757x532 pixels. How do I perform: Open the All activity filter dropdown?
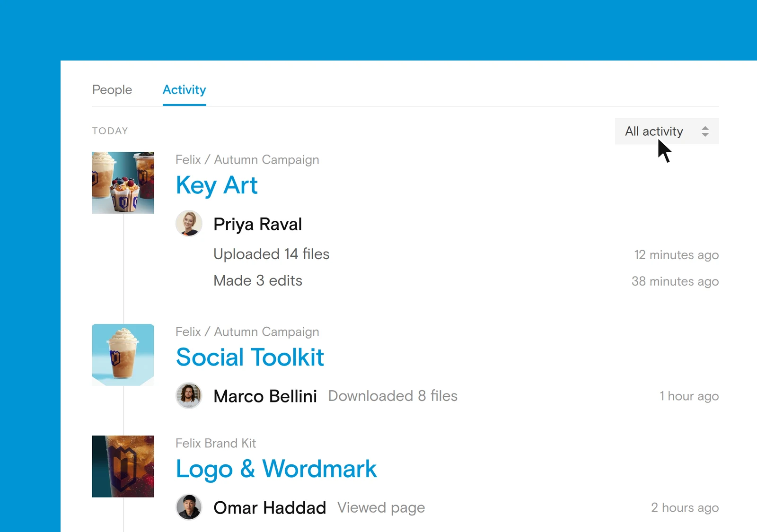[667, 131]
